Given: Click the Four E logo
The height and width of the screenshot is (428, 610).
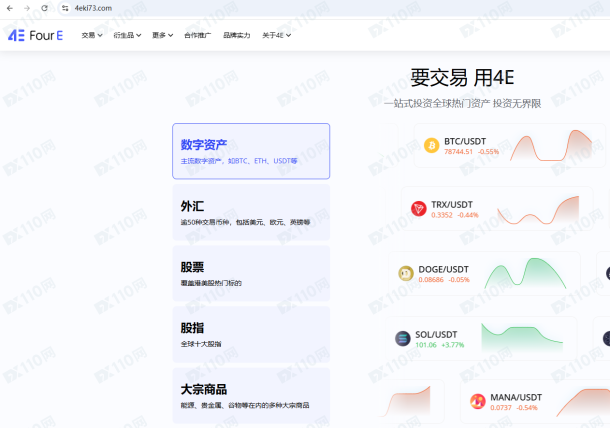Looking at the screenshot, I should point(35,35).
